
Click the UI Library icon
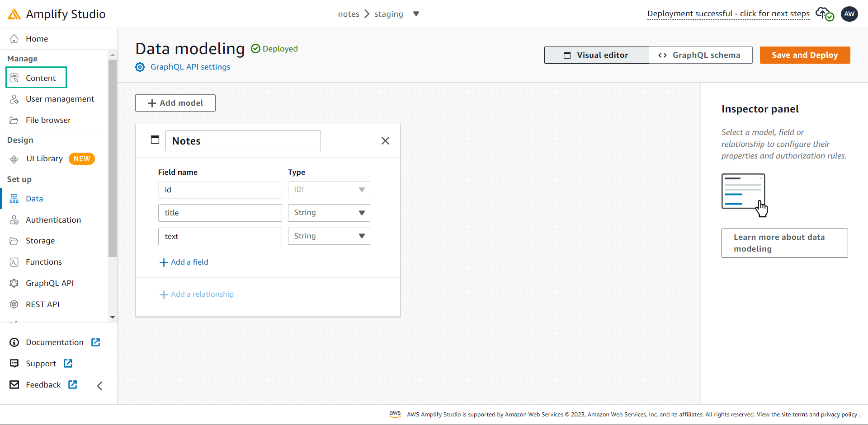click(14, 159)
